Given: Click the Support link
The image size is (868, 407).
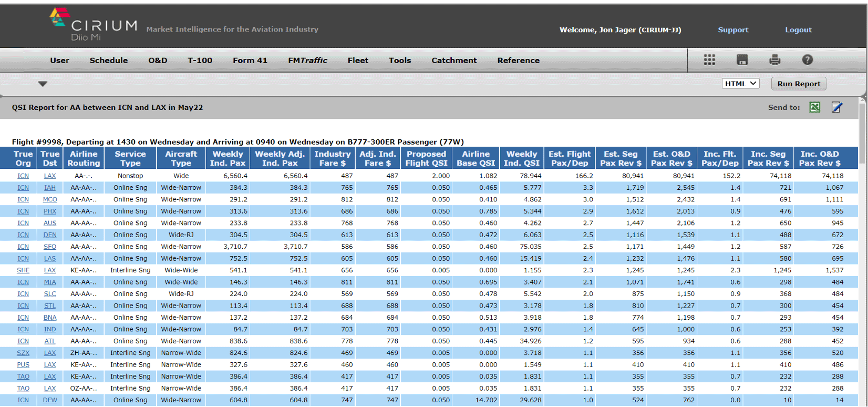Looking at the screenshot, I should click(x=733, y=30).
